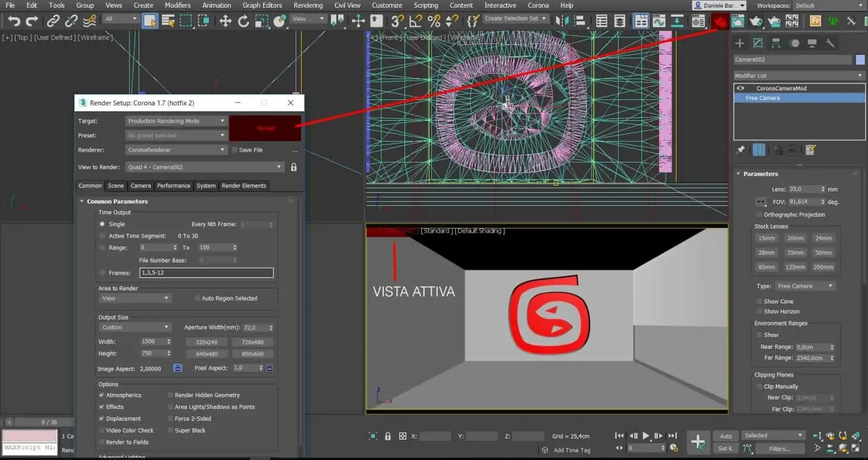Open the Schematic View icon
Image resolution: width=868 pixels, height=460 pixels.
point(677,21)
